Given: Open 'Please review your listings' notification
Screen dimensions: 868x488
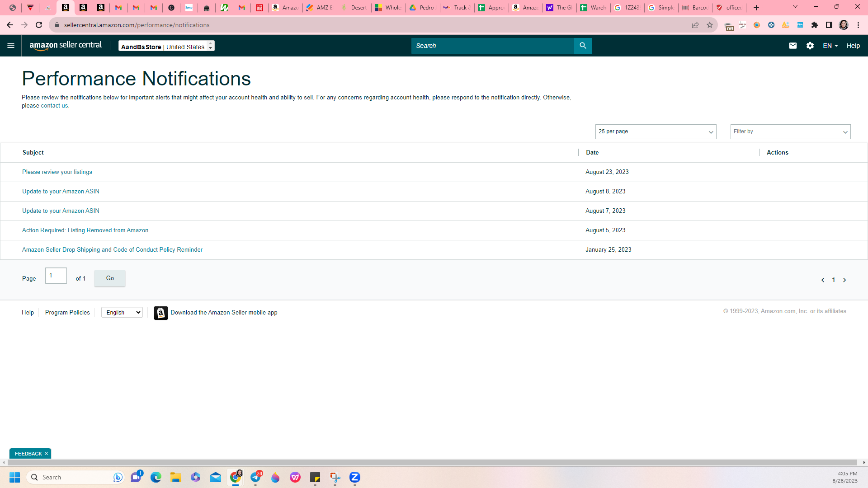Looking at the screenshot, I should 57,172.
